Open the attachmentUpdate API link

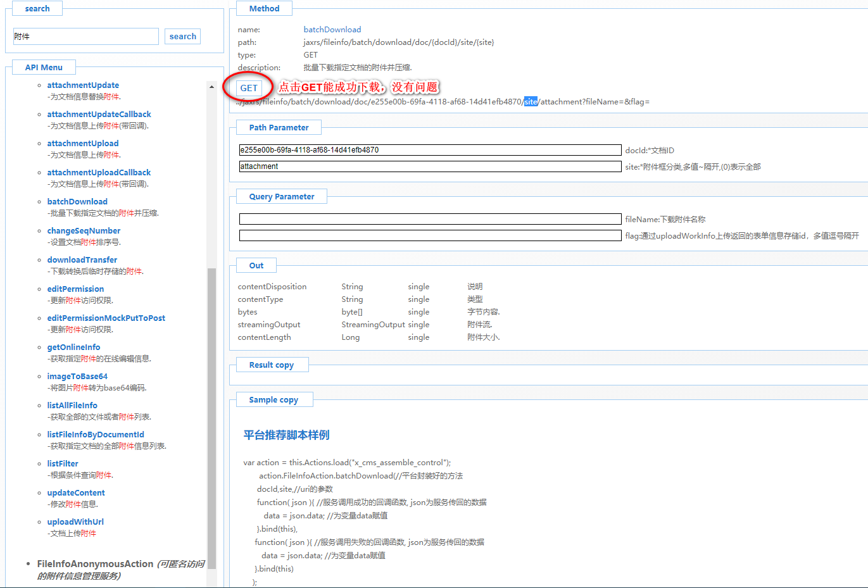pyautogui.click(x=83, y=85)
